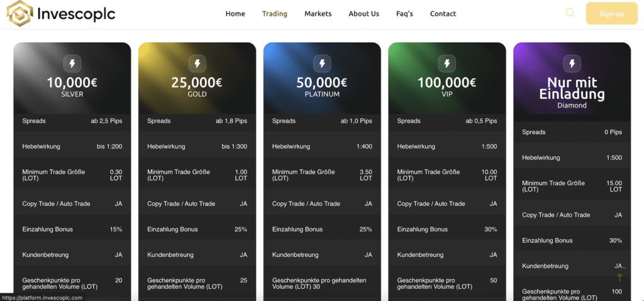Open the search magnifier icon
Screen dimensions: 644x301
(x=570, y=13)
